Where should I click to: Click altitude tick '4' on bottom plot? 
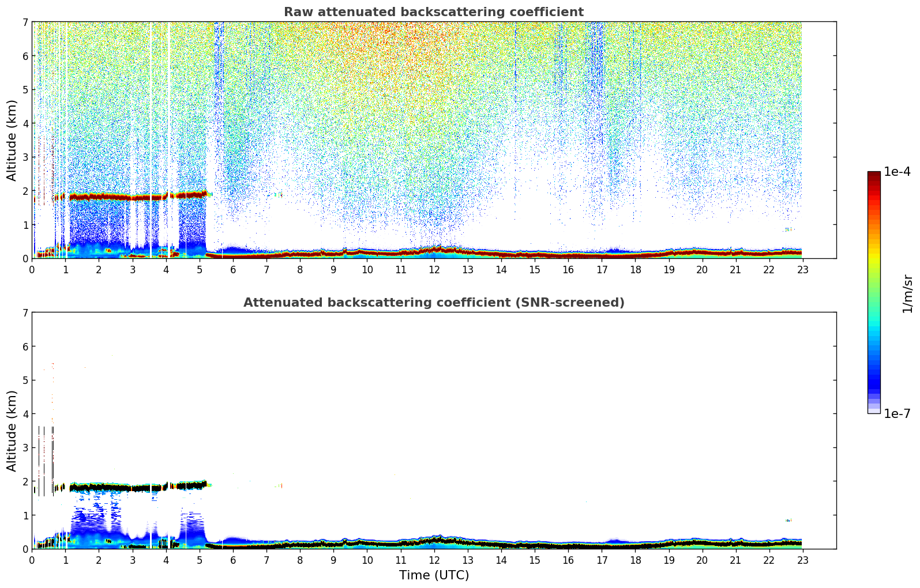click(25, 414)
